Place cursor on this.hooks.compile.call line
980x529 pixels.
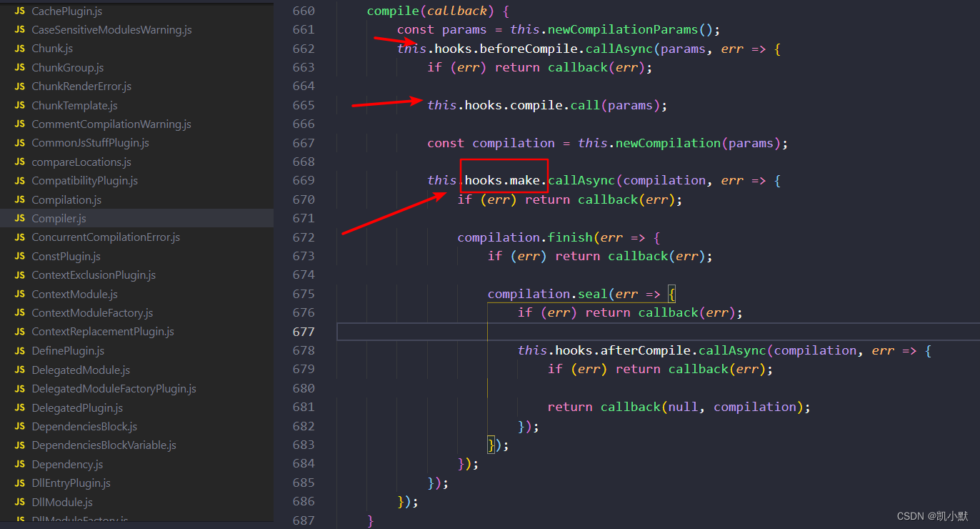pyautogui.click(x=547, y=104)
